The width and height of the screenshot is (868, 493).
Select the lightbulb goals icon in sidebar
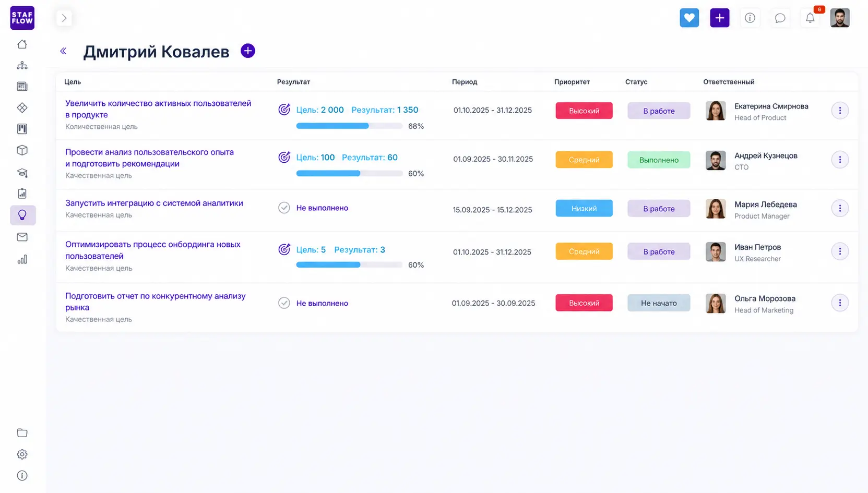[x=22, y=215]
